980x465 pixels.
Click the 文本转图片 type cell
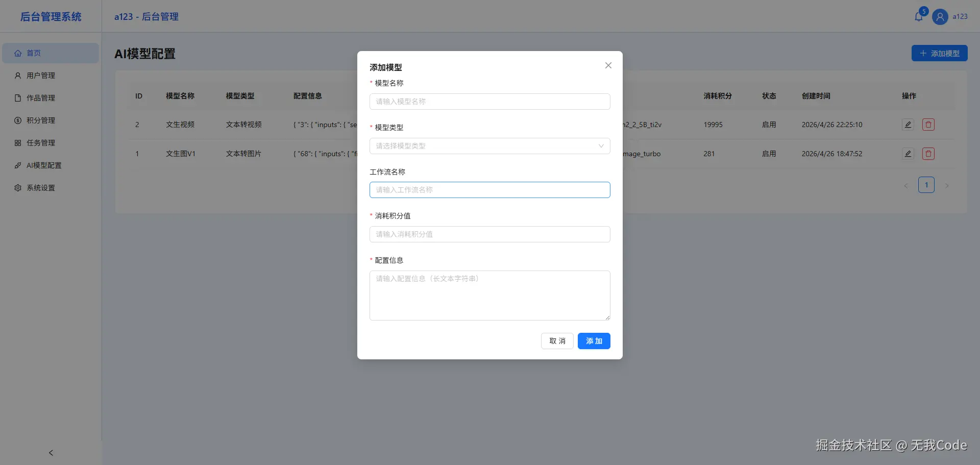pyautogui.click(x=243, y=154)
